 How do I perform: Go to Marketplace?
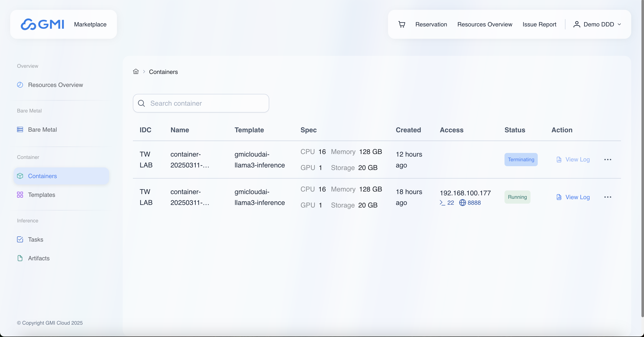[90, 24]
